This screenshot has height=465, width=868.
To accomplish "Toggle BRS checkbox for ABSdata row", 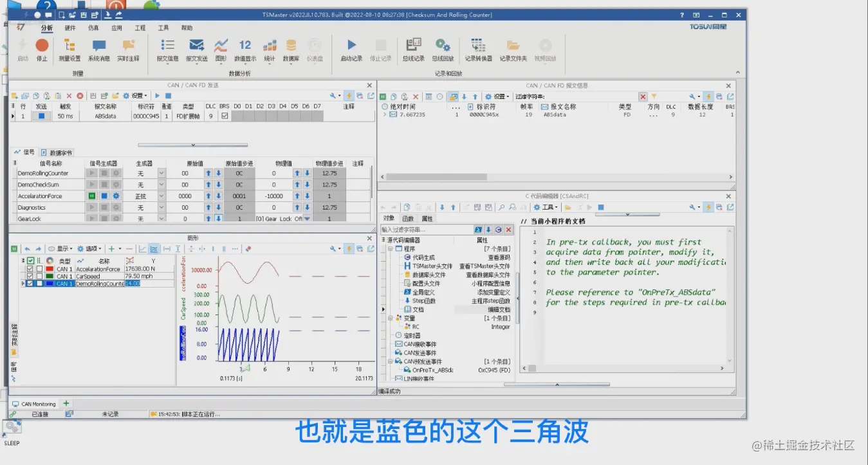I will coord(224,116).
